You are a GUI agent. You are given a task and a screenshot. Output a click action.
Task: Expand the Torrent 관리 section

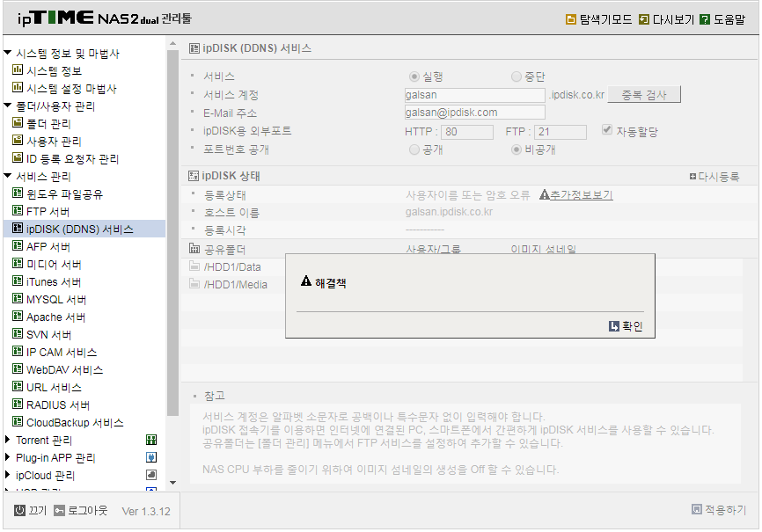coord(7,440)
